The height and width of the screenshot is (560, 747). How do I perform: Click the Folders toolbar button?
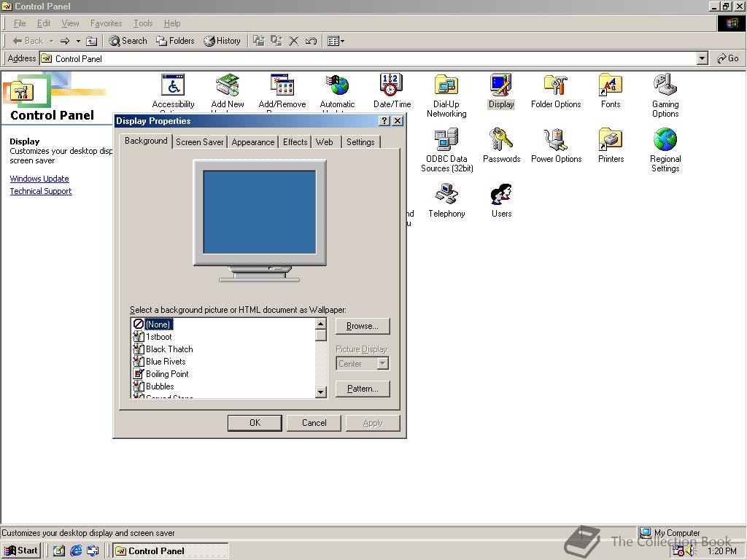pyautogui.click(x=175, y=41)
